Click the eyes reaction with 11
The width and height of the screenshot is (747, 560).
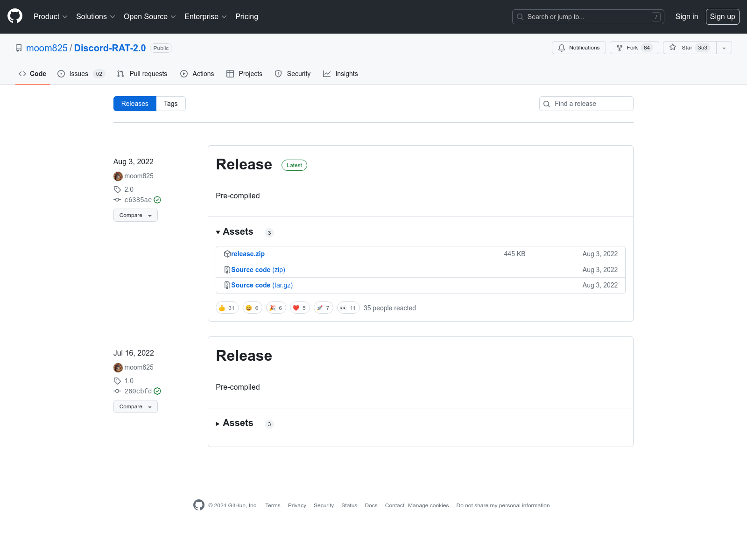(x=348, y=308)
